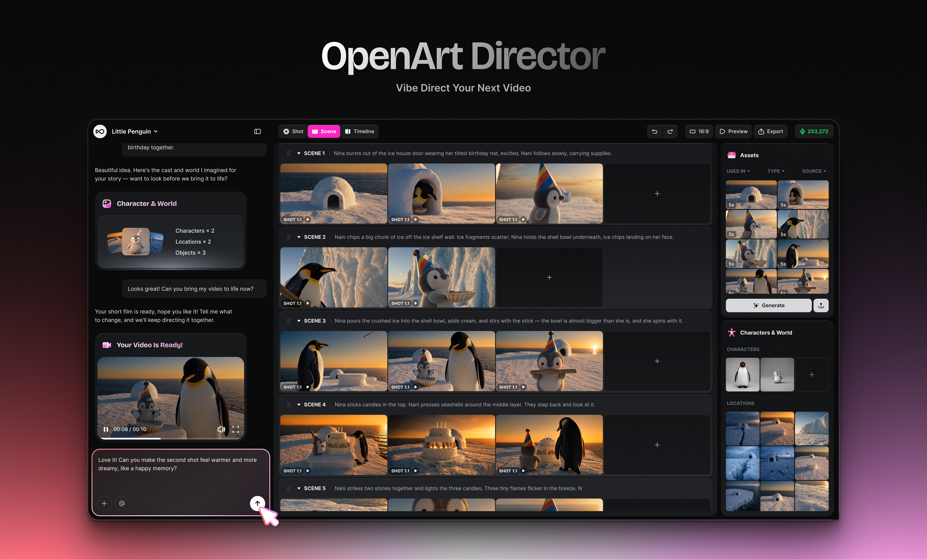Play the first SHOT 1.1 in Scene 2
The image size is (927, 560).
[308, 303]
